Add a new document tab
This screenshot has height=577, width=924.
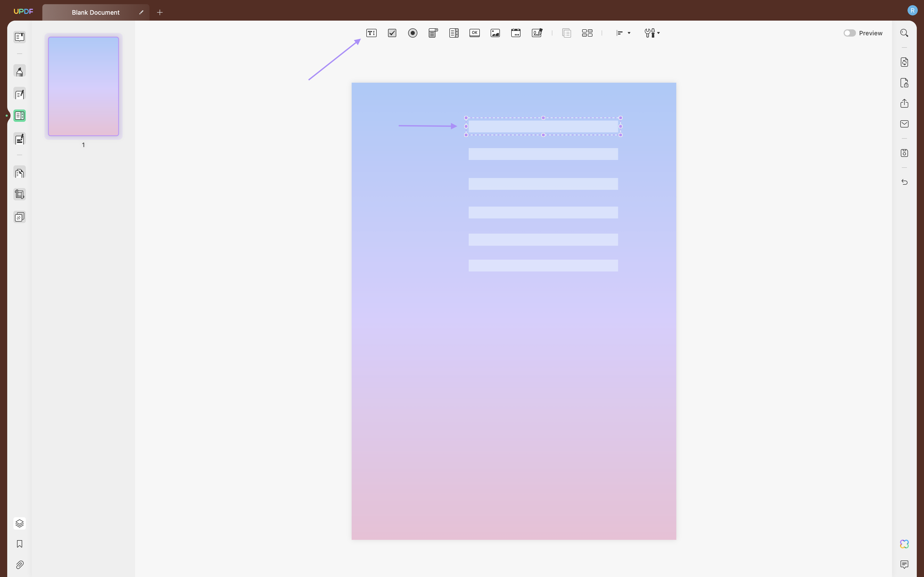pyautogui.click(x=160, y=12)
